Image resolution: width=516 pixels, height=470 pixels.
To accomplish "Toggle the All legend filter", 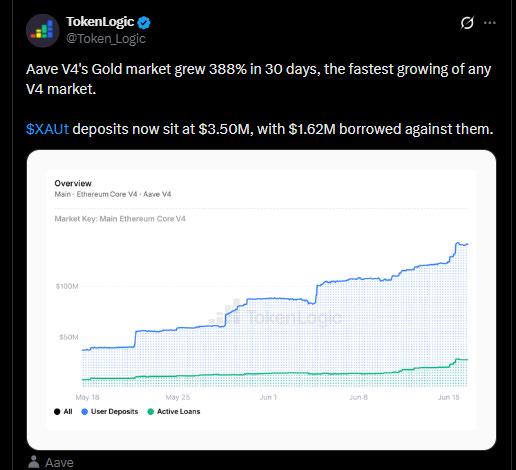I will coord(63,412).
